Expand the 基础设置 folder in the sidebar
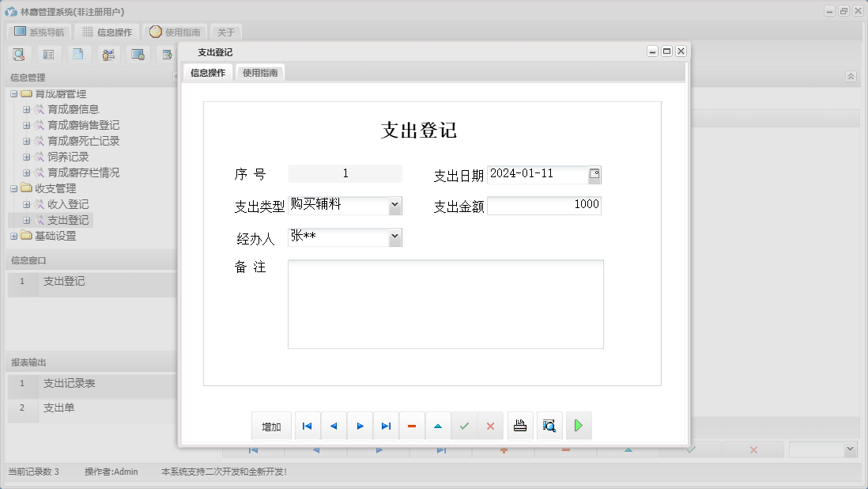 point(13,236)
